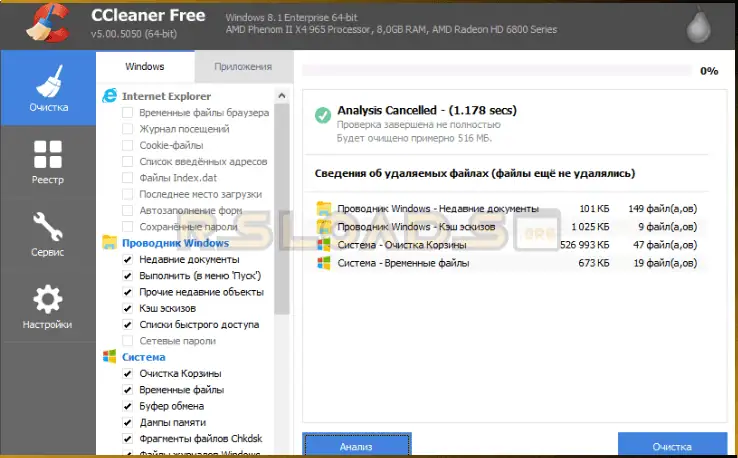Click the 673 КБ size value

[594, 263]
